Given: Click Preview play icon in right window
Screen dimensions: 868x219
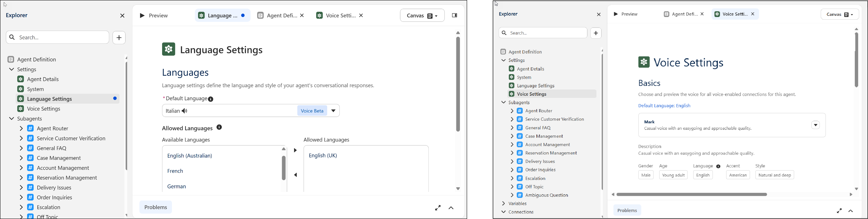Looking at the screenshot, I should point(616,14).
